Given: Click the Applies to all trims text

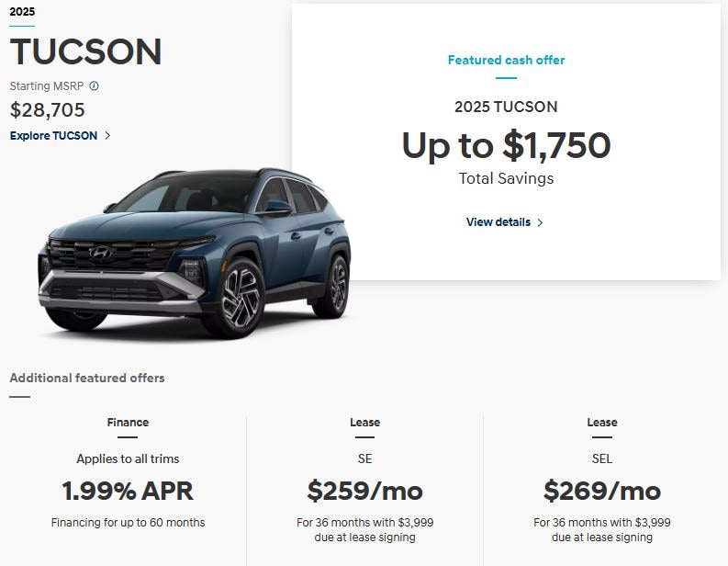Looking at the screenshot, I should coord(128,458).
